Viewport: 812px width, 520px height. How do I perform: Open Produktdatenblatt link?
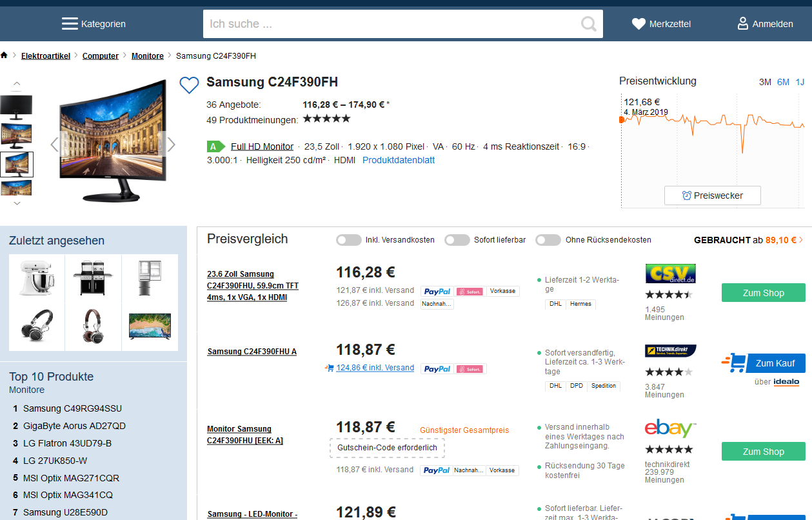398,160
